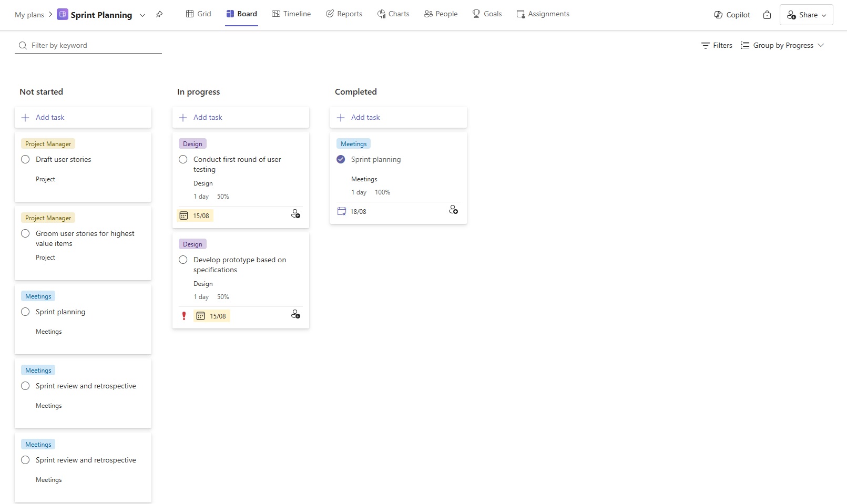Switch to the Timeline view tab

(291, 14)
